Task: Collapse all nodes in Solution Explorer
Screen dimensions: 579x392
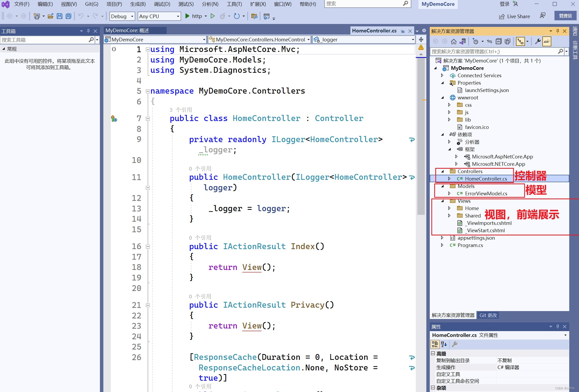Action: coord(499,41)
